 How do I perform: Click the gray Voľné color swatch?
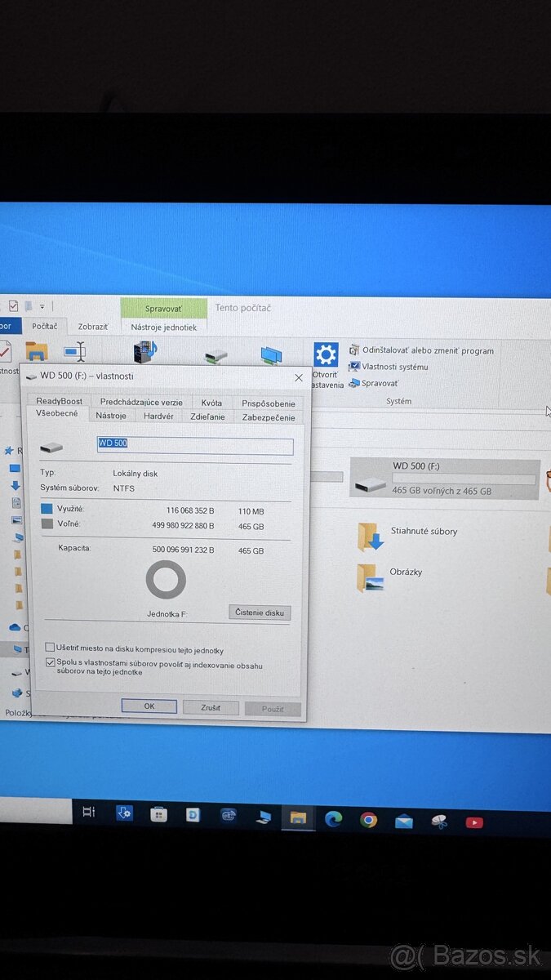click(x=47, y=523)
